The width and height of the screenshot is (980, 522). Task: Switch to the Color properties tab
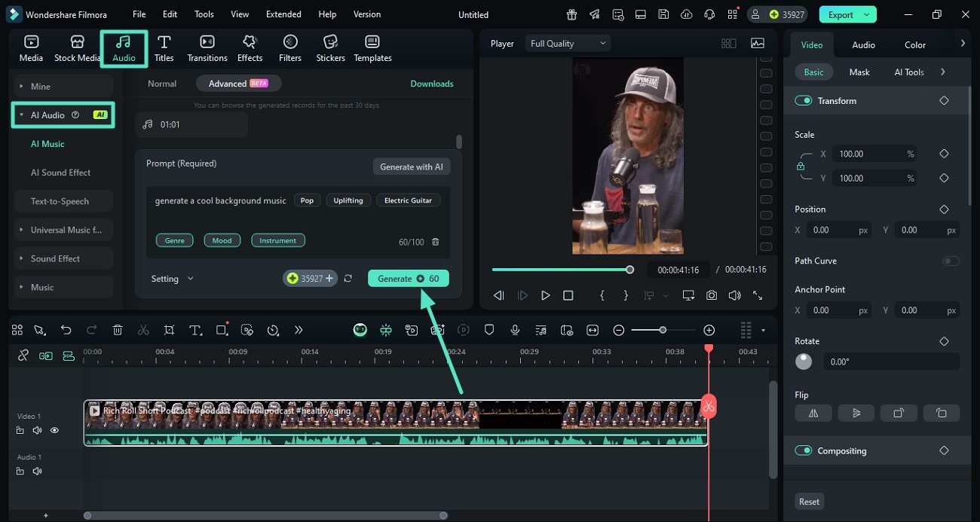(x=915, y=45)
